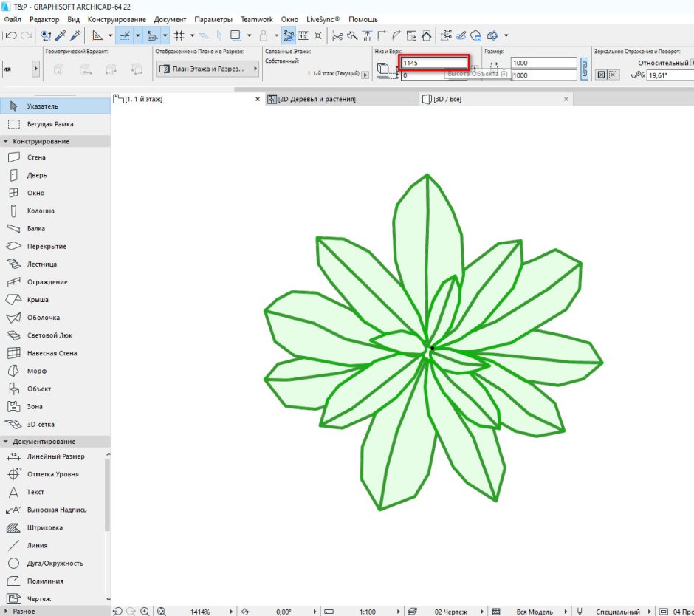Screen dimensions: 694x616
Task: Open План Этажа и Разрез dropdown
Action: coord(207,69)
